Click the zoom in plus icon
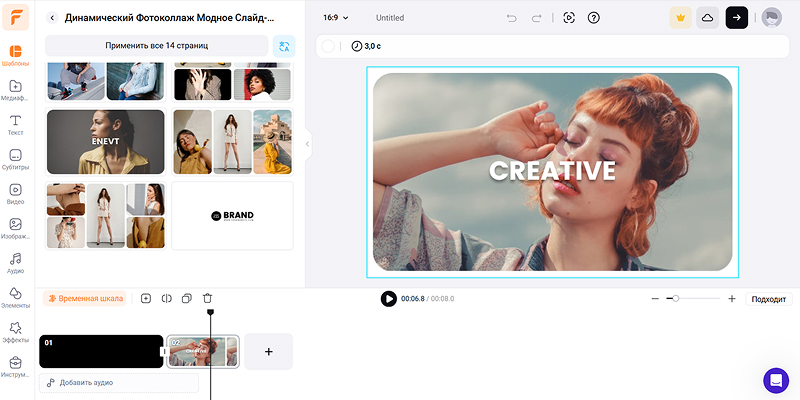The image size is (800, 400). [x=732, y=298]
